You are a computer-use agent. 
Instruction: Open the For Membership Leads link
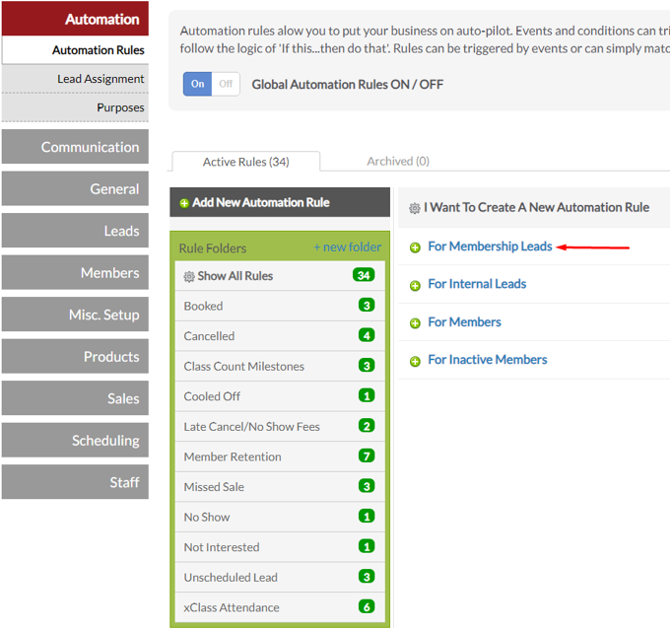point(490,246)
